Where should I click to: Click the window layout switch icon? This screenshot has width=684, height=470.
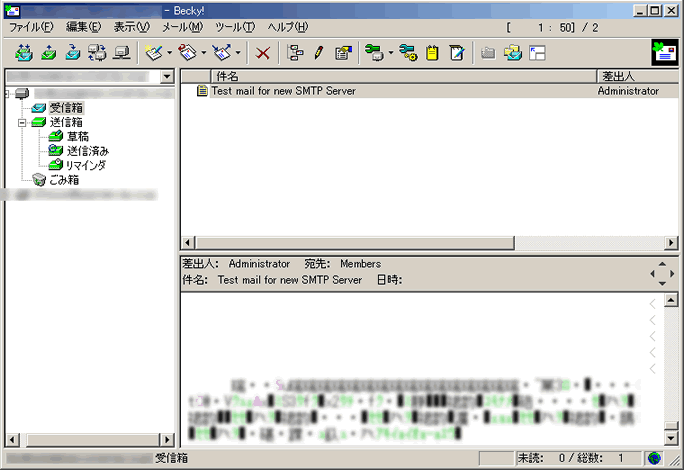[537, 53]
